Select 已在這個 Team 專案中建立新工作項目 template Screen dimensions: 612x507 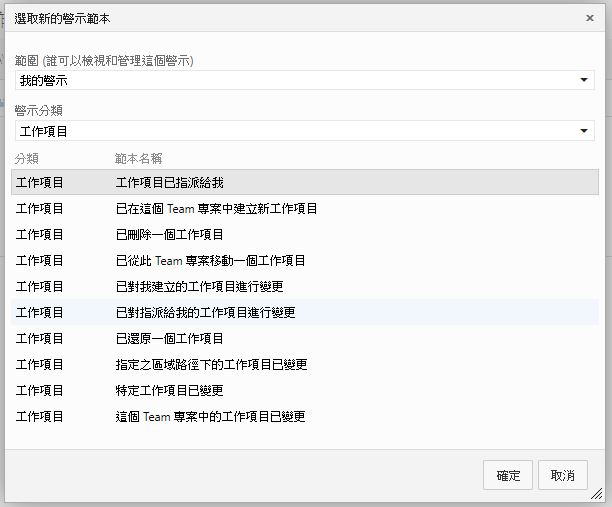pyautogui.click(x=216, y=209)
